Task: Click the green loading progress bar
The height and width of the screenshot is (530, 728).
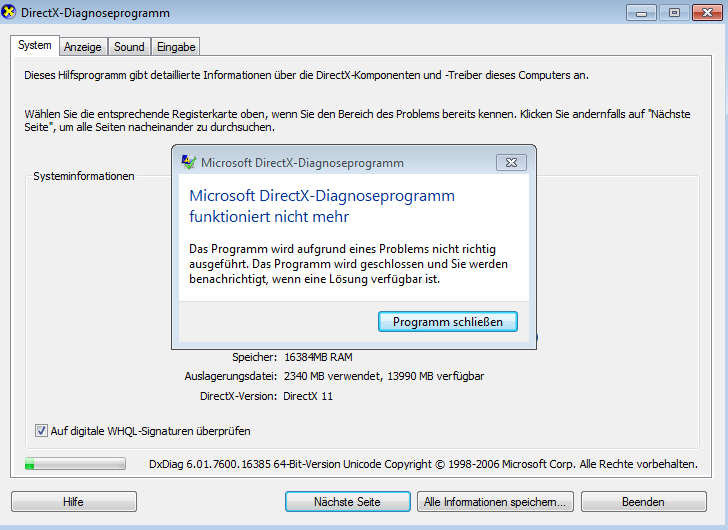Action: pyautogui.click(x=75, y=464)
